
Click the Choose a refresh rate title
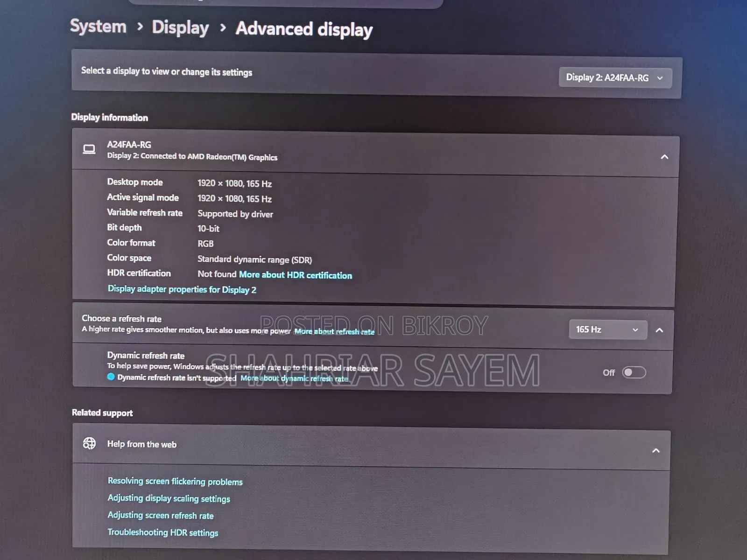pos(121,319)
